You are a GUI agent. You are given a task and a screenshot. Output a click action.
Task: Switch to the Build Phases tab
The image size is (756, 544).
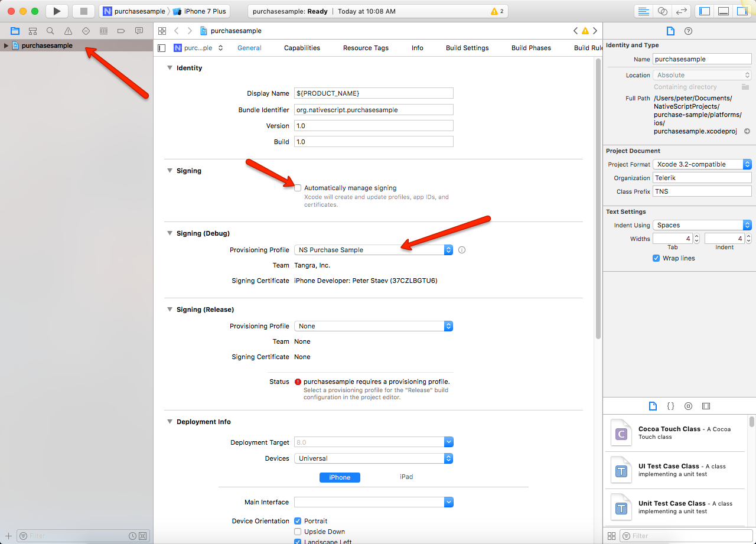pos(531,48)
